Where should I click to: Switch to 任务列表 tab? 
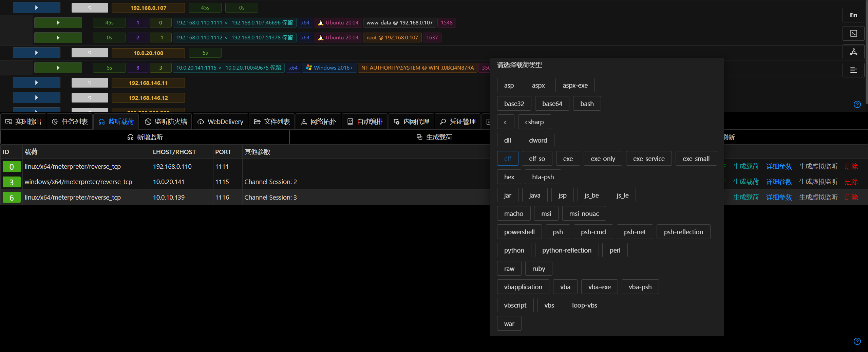[70, 122]
